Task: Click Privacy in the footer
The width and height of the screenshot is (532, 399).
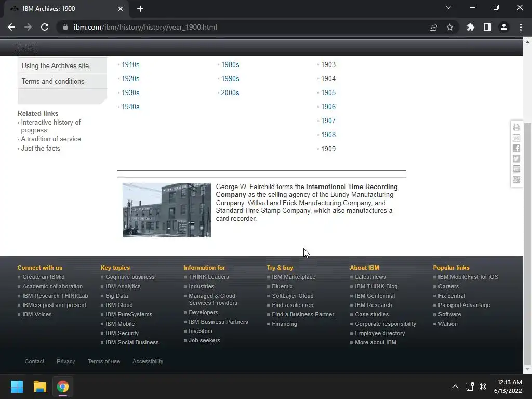Action: 66,361
